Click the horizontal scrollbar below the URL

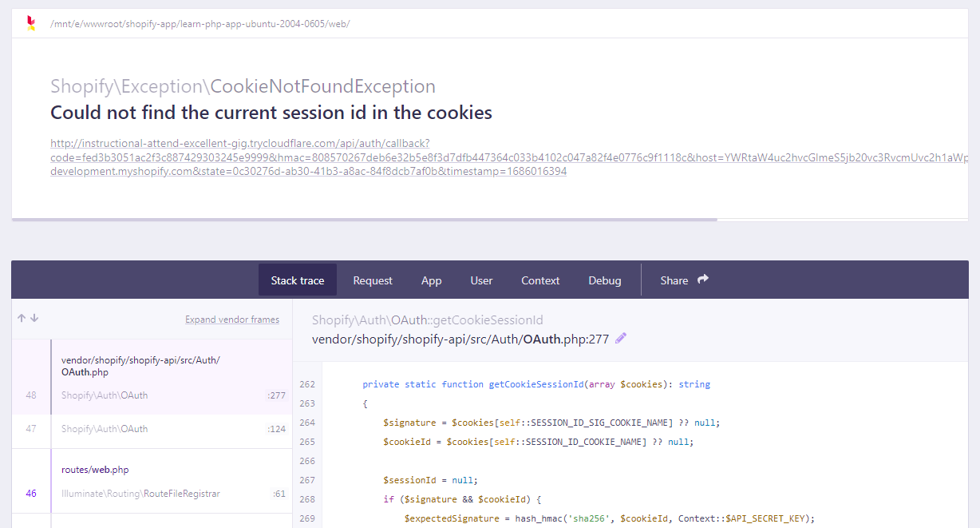364,219
